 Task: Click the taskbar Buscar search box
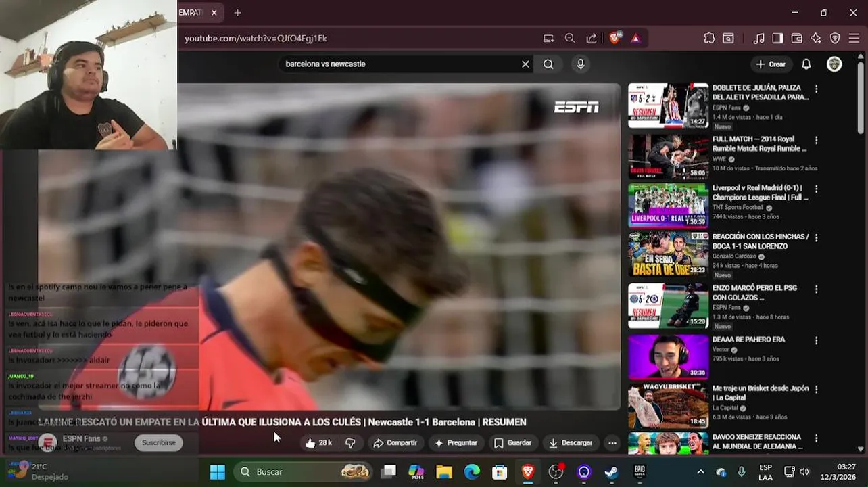303,471
